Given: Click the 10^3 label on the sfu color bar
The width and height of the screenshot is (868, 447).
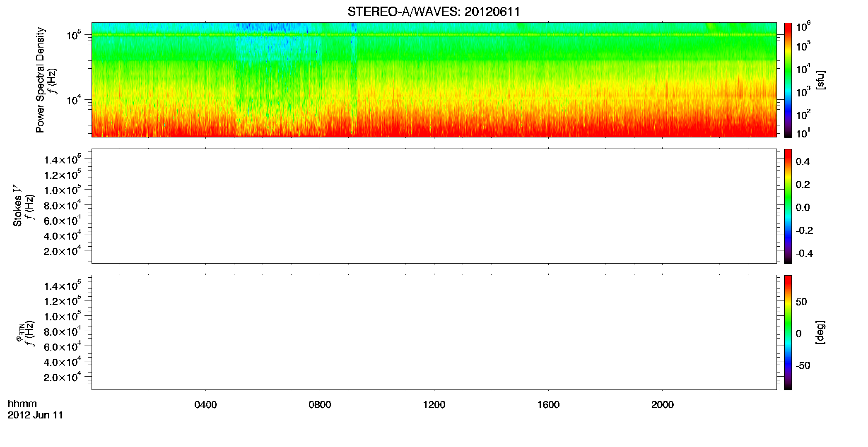Looking at the screenshot, I should point(803,92).
